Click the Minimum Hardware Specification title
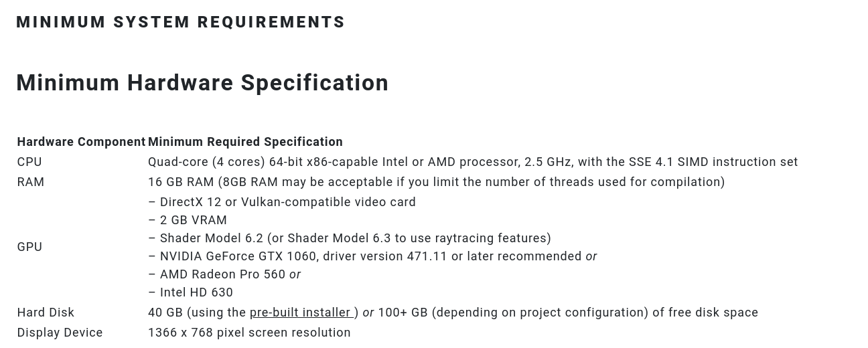This screenshot has height=348, width=868. [202, 83]
